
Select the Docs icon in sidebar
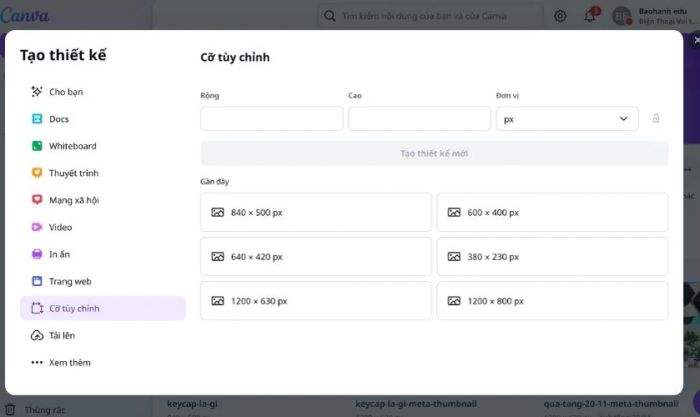point(37,119)
